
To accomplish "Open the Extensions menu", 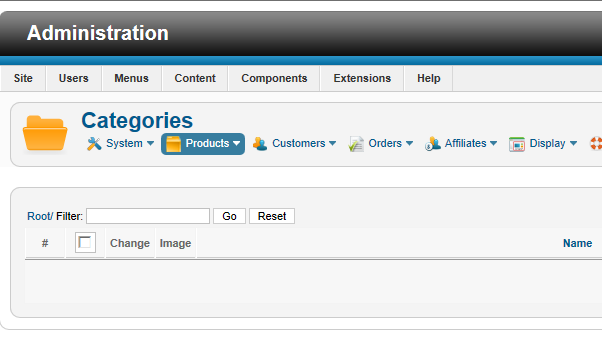I will click(x=362, y=78).
